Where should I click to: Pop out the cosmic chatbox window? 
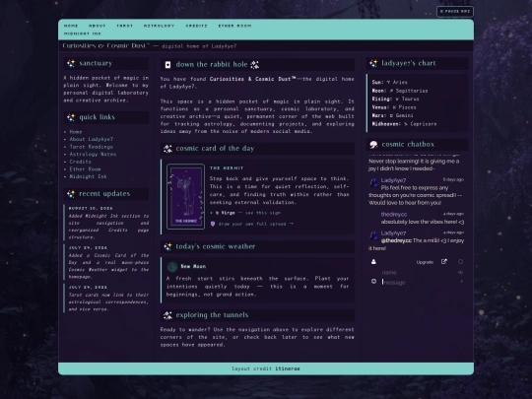click(444, 262)
